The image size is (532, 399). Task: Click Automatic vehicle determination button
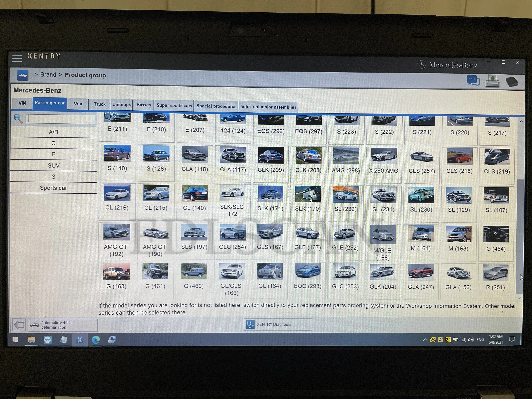click(x=63, y=325)
